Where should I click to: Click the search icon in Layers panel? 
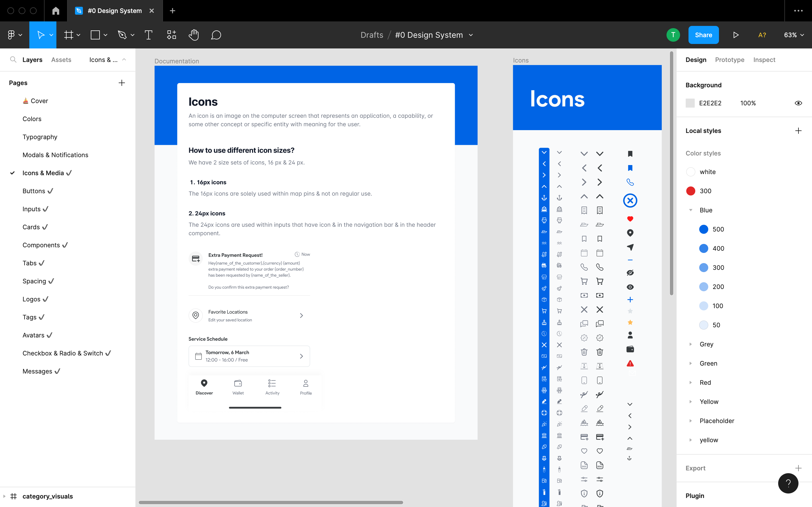point(13,60)
